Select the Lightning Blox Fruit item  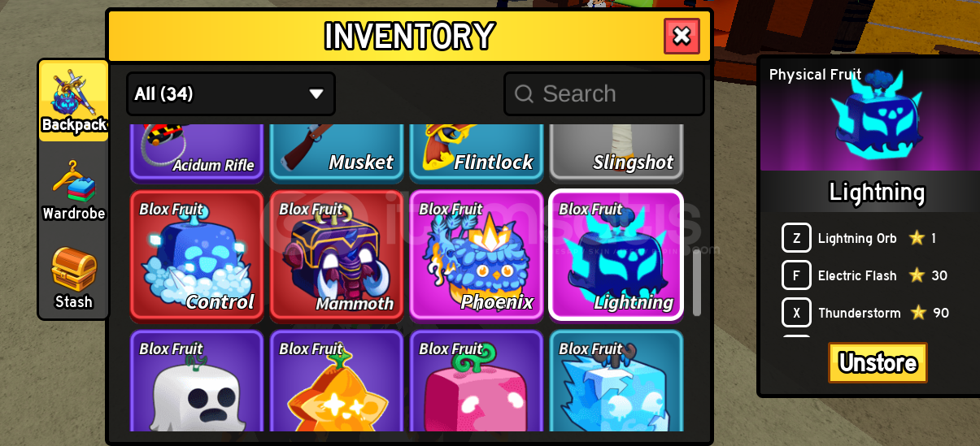pos(616,255)
